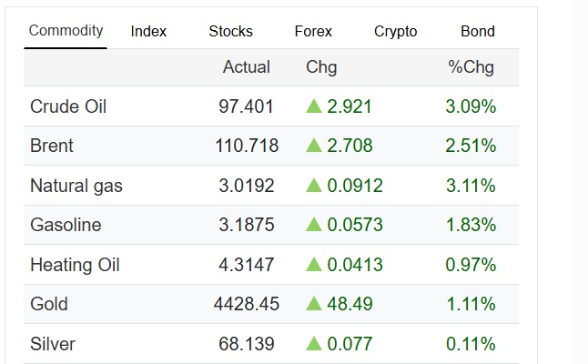Click the Heating Oil green triangle icon
This screenshot has height=364, width=588.
point(315,265)
